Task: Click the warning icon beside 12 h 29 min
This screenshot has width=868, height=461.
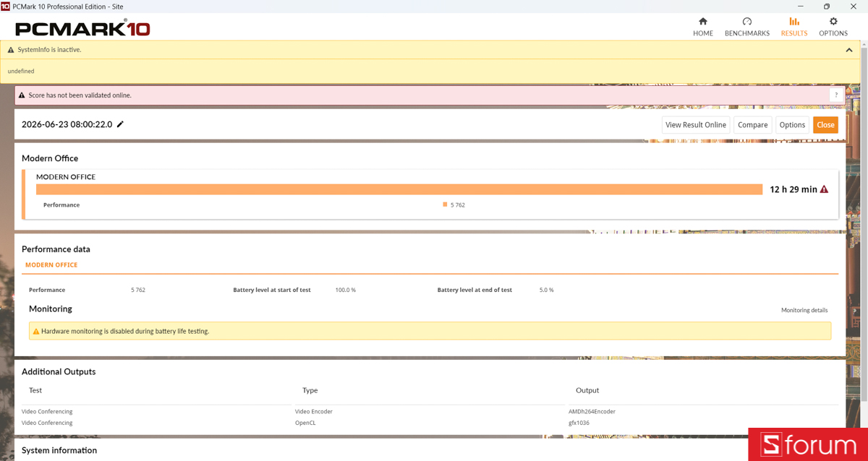Action: pyautogui.click(x=824, y=189)
